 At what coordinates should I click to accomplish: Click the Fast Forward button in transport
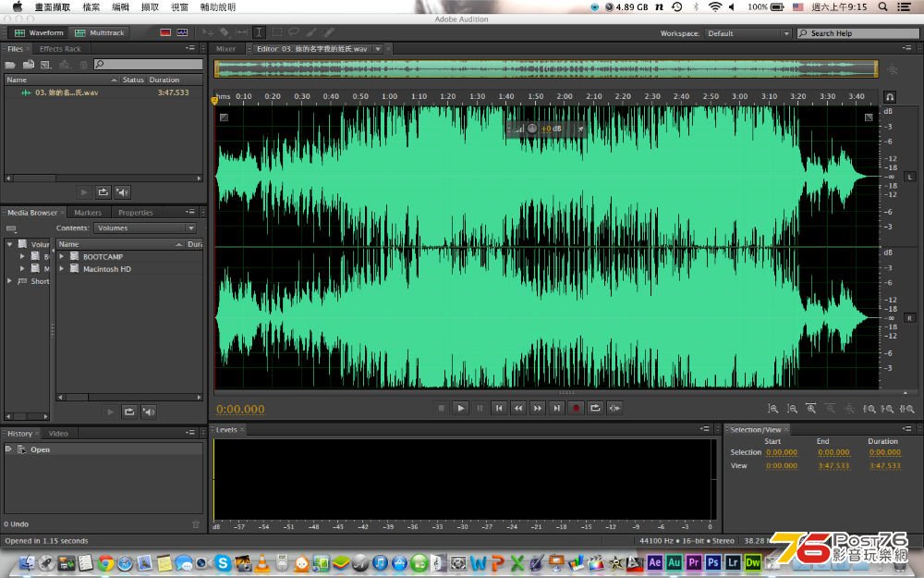tap(538, 408)
